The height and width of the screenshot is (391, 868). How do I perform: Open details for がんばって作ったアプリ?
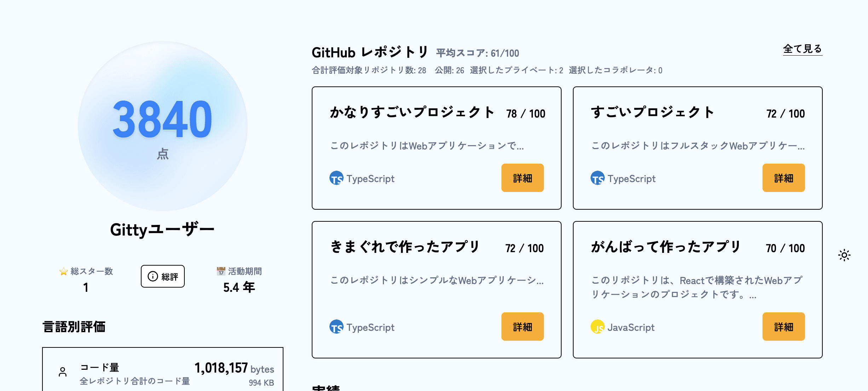click(783, 327)
